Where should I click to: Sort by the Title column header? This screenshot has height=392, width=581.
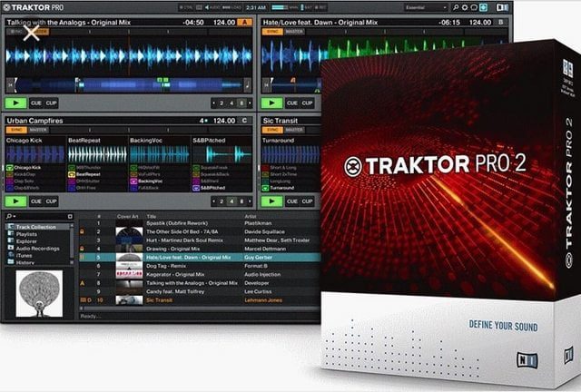(x=152, y=216)
